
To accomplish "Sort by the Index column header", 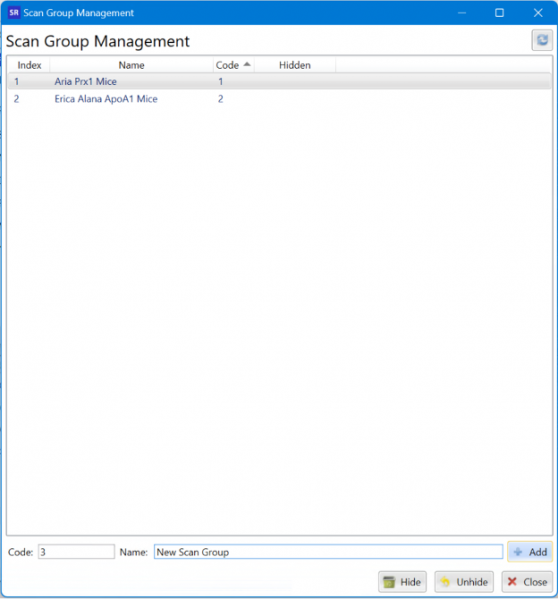I will (29, 65).
